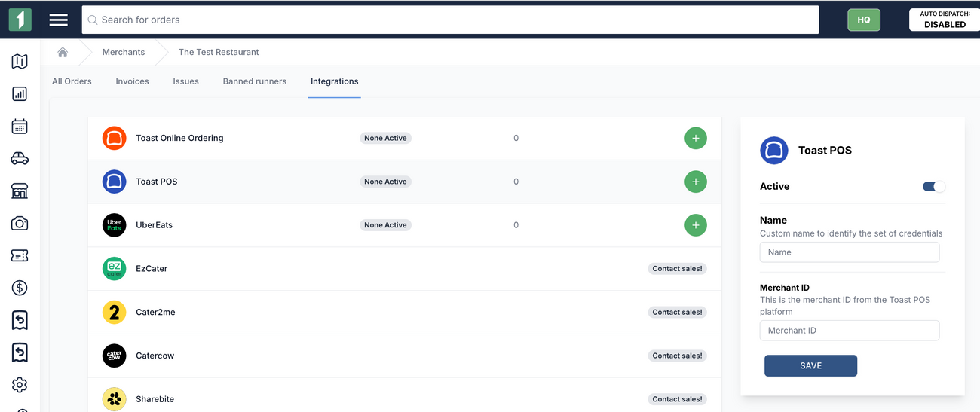Click the HQ button
This screenshot has height=412, width=980.
point(863,20)
